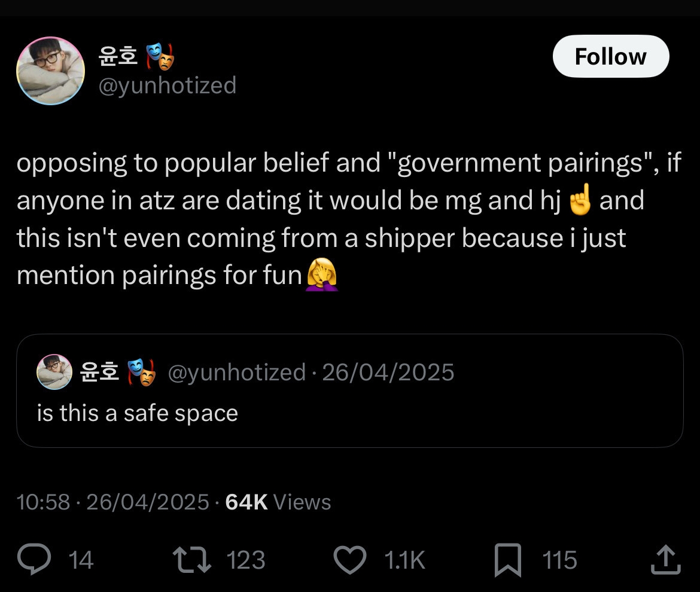Click the 115 bookmarks count
Viewport: 700px width, 592px height.
point(560,560)
